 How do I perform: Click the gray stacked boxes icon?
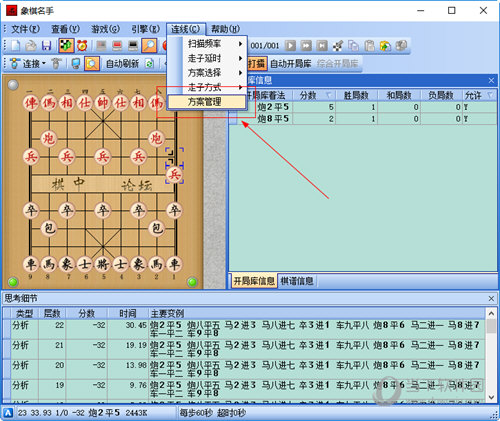pyautogui.click(x=401, y=46)
